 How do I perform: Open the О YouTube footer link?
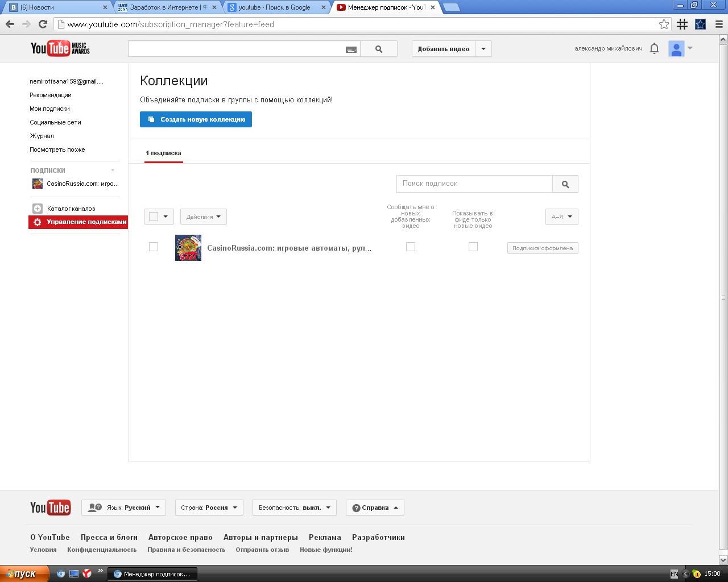click(50, 537)
